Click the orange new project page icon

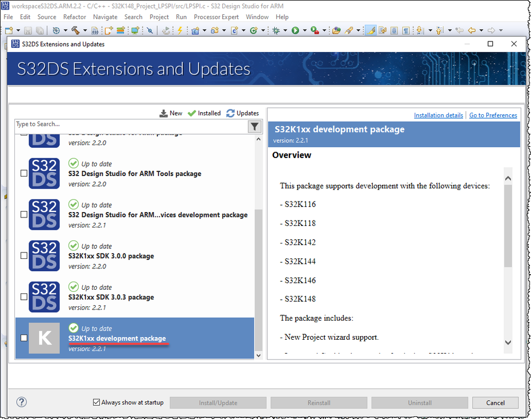click(108, 30)
